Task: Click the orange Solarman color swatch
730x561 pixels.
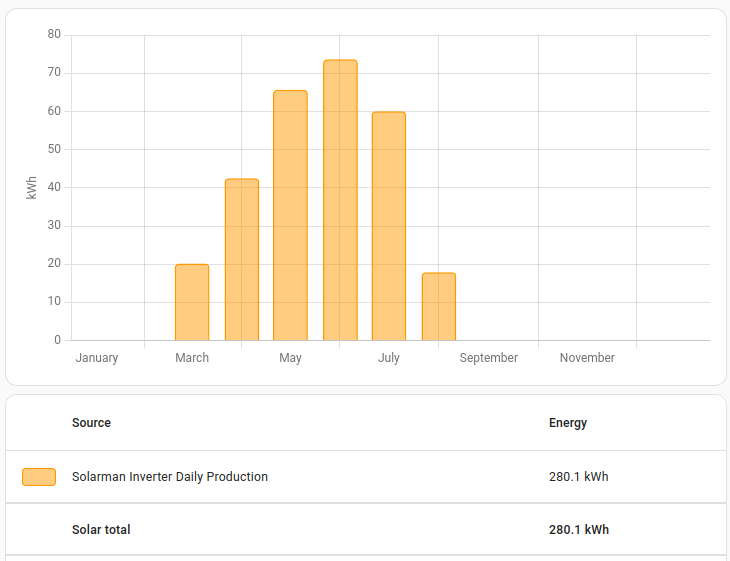Action: [x=39, y=477]
